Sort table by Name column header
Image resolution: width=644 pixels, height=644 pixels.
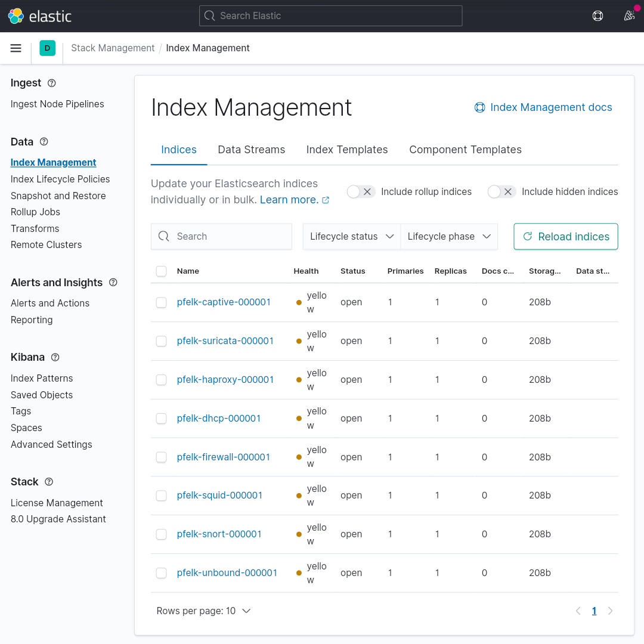[188, 271]
